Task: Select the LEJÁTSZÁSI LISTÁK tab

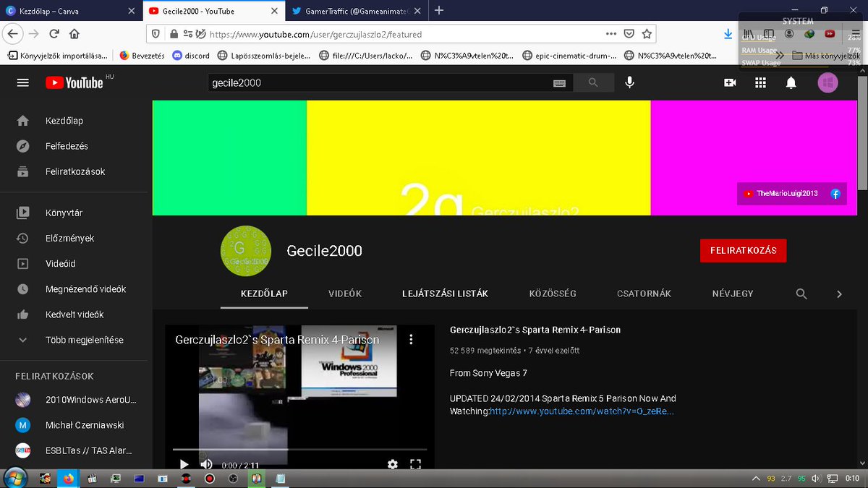Action: coord(445,294)
